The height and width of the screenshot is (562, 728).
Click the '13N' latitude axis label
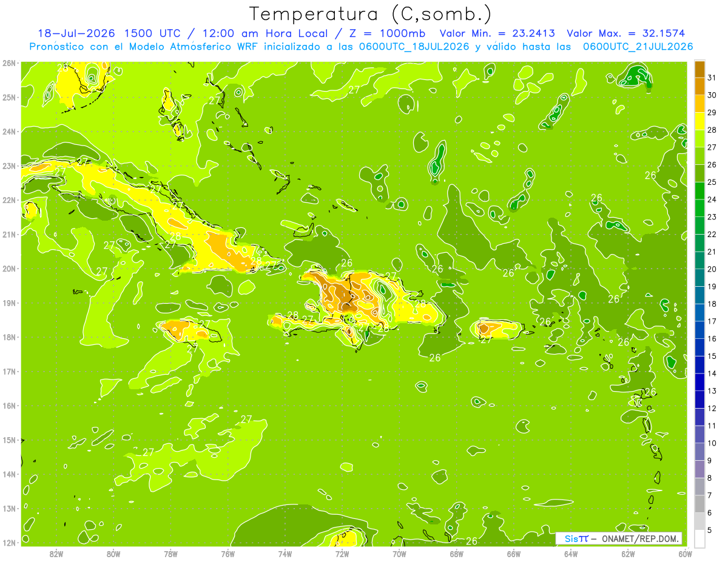[9, 508]
